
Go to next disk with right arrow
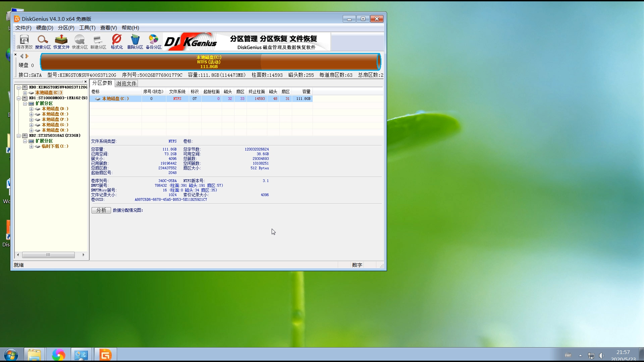click(27, 56)
